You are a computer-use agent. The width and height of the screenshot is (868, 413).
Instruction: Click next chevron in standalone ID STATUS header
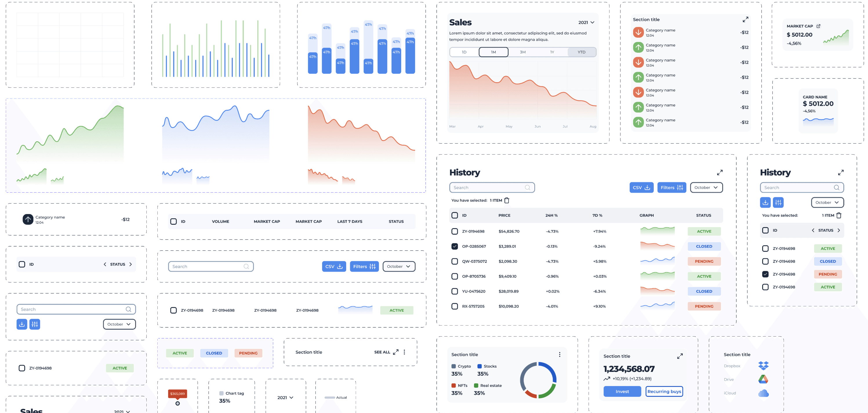coord(130,264)
